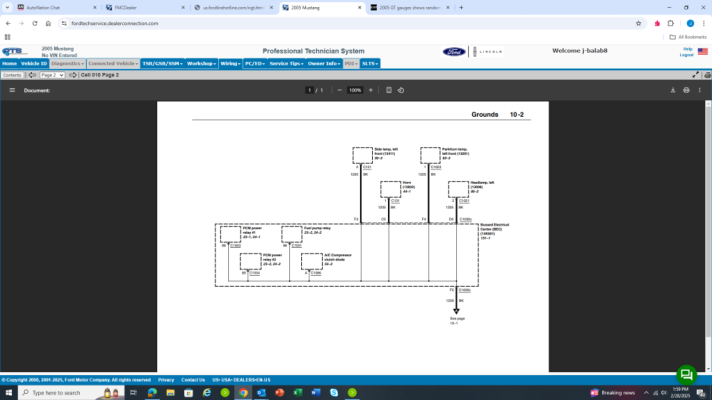Expand the Connected Vehicle menu
Screen dimensions: 712x400
[x=113, y=64]
